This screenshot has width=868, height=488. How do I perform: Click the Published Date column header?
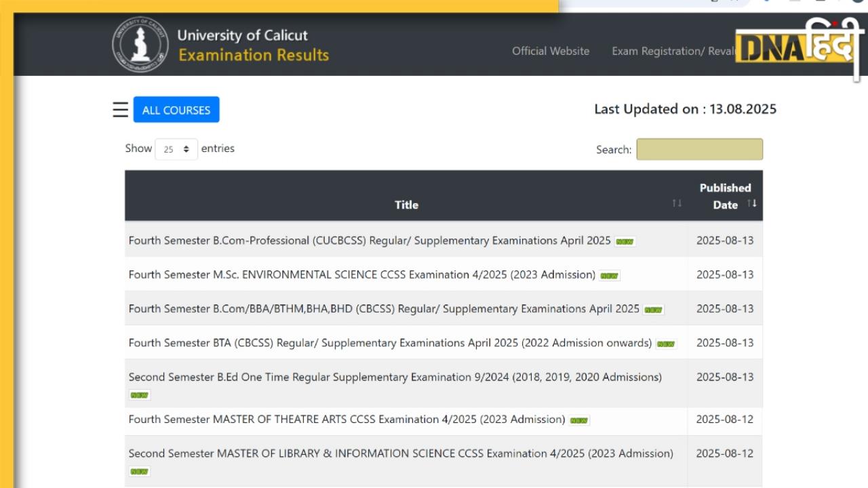(726, 196)
